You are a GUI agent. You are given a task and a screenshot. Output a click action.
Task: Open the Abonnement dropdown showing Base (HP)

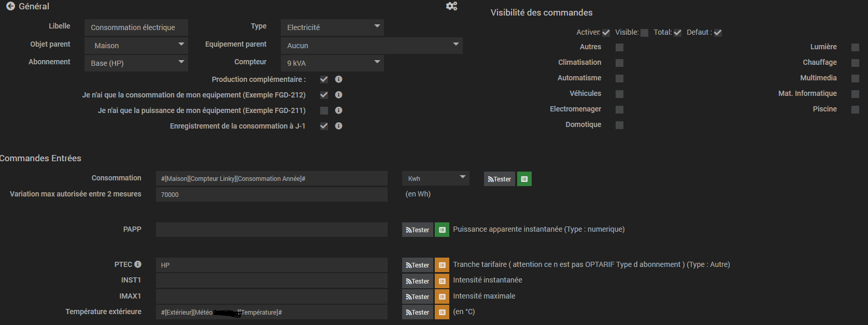(136, 63)
